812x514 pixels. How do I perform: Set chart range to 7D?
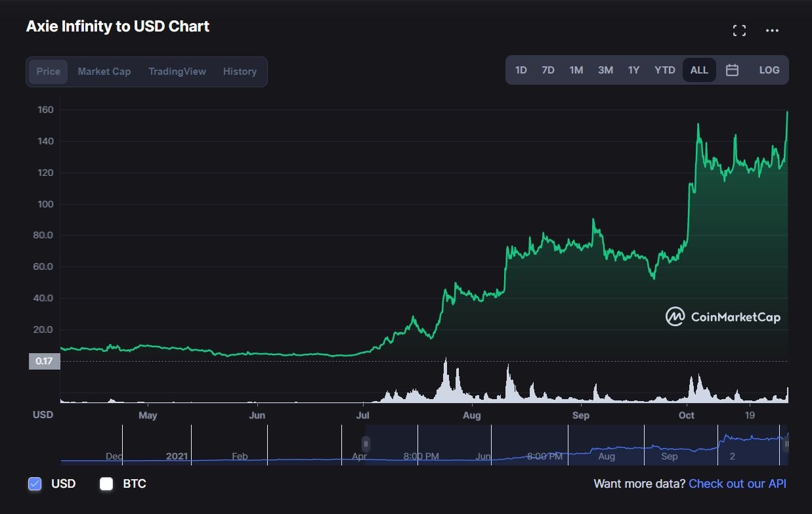coord(547,70)
